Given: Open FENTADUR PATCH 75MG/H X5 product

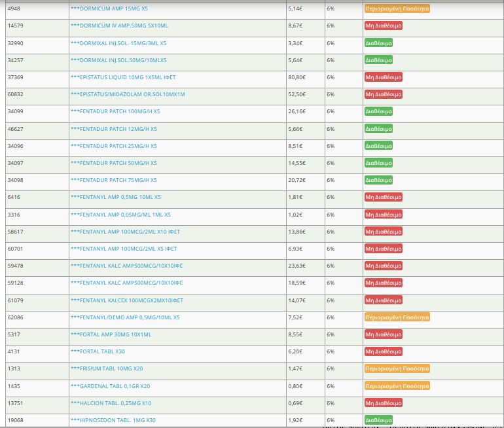Looking at the screenshot, I should [113, 180].
